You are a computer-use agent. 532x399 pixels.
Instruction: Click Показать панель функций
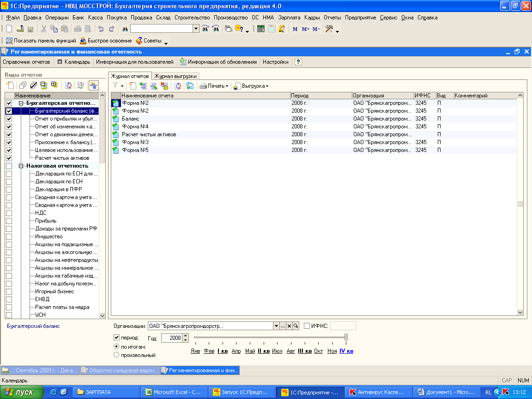[x=41, y=41]
